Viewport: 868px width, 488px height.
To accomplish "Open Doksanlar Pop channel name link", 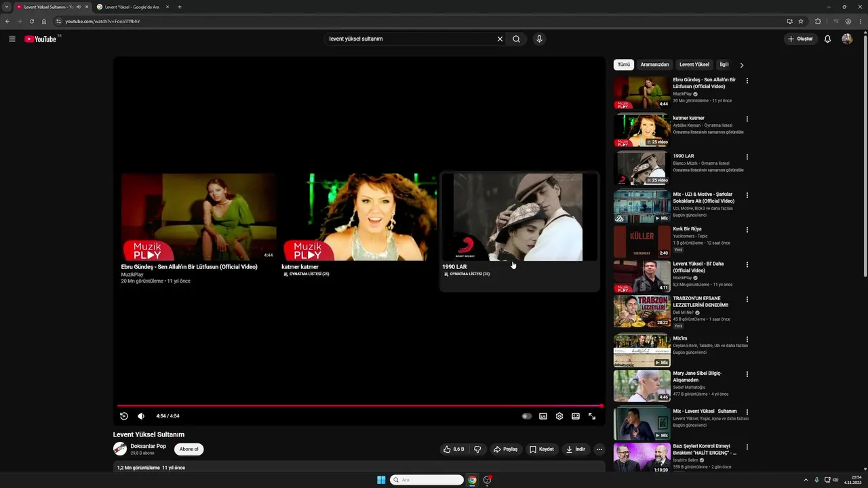I will 149,446.
